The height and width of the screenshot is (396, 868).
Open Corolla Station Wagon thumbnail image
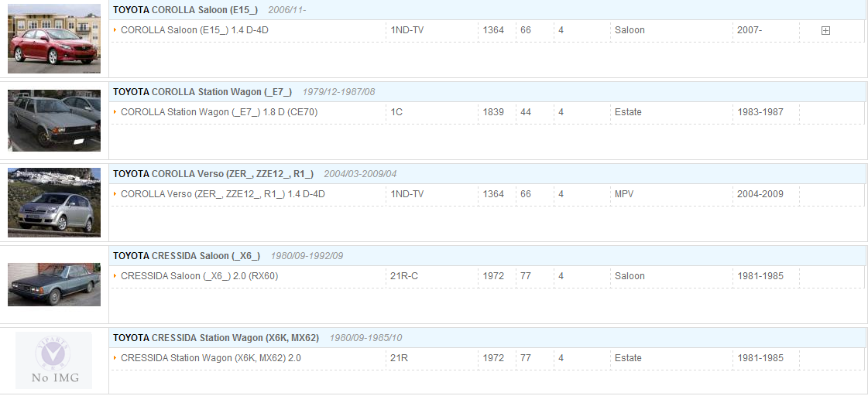coord(54,121)
